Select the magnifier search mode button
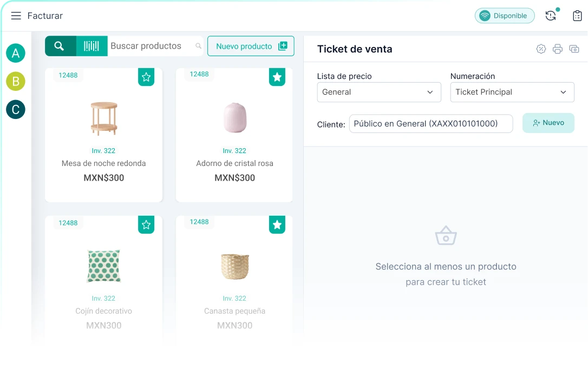The width and height of the screenshot is (588, 365). [x=60, y=46]
